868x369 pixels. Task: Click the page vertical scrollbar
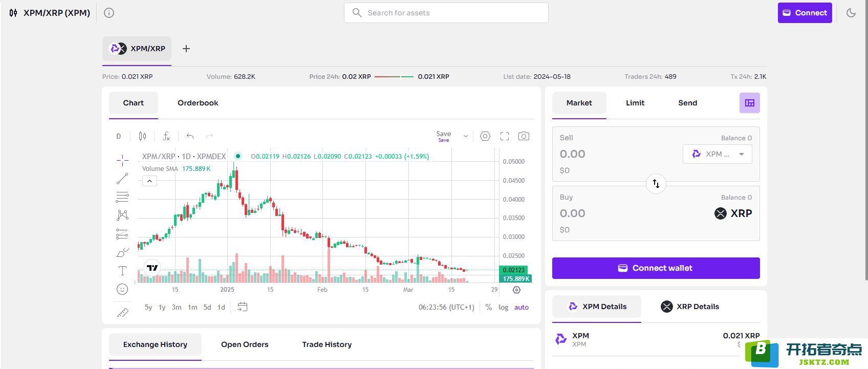click(865, 141)
